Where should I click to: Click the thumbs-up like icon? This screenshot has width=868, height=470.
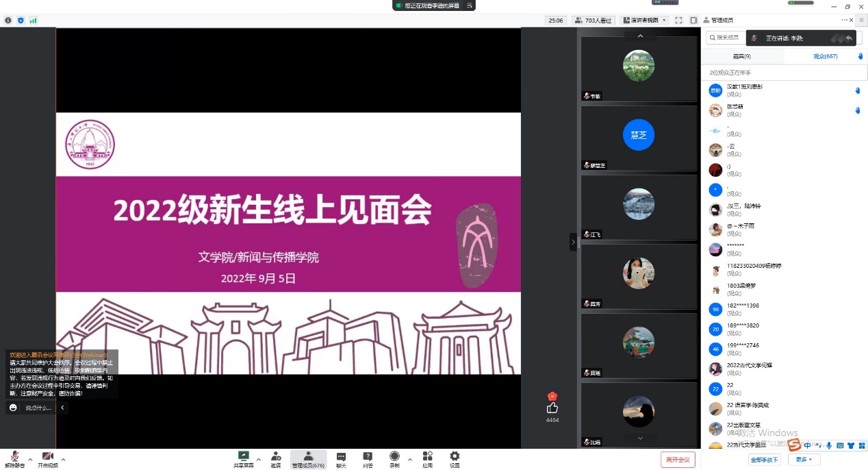point(552,408)
